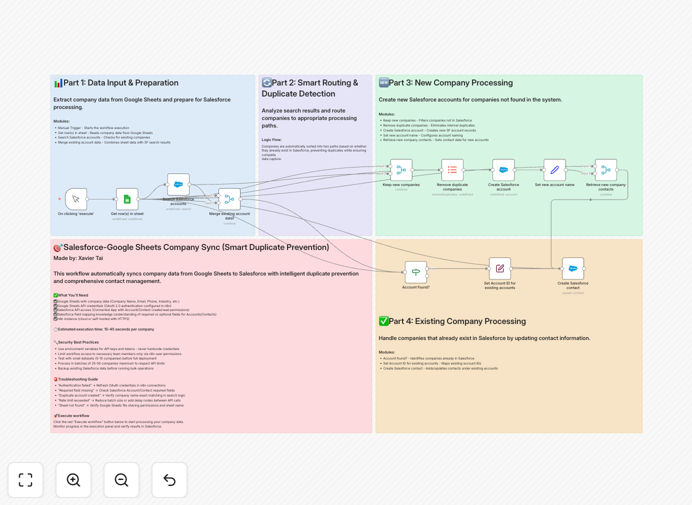Click the 'Part 3: New Company Processing' heading
Screen dimensions: 692x505
[446, 83]
